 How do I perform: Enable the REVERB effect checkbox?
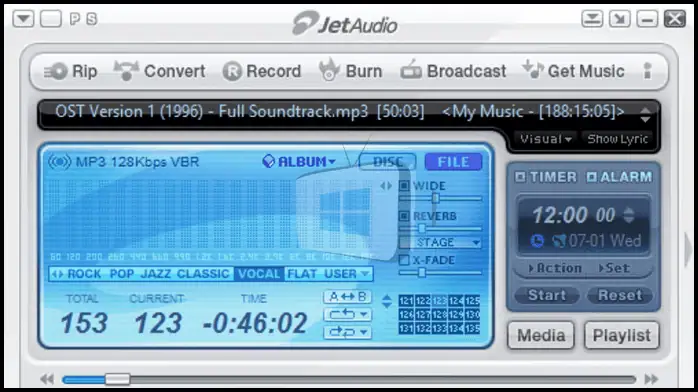pyautogui.click(x=404, y=216)
